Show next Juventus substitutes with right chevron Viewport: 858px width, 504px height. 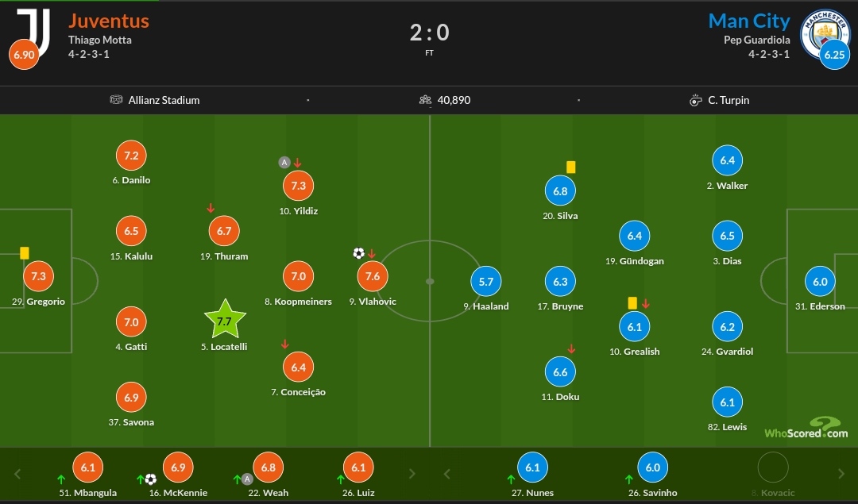pos(412,474)
